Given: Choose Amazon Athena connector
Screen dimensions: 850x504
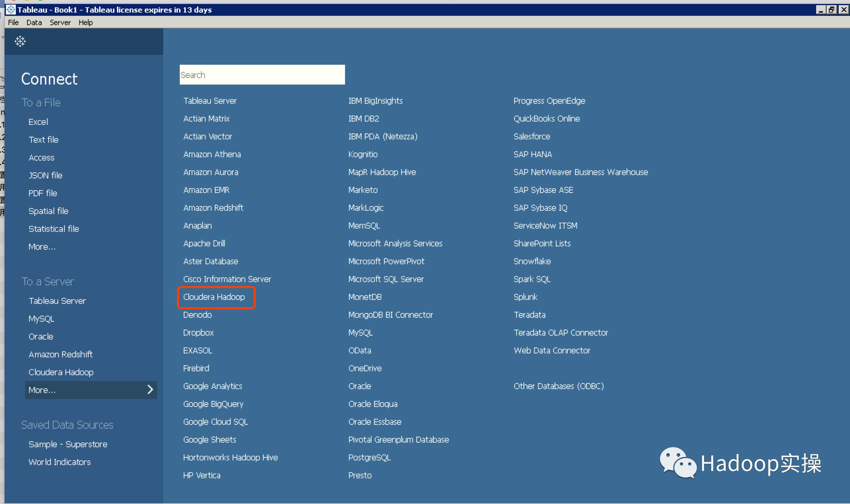Looking at the screenshot, I should point(212,155).
